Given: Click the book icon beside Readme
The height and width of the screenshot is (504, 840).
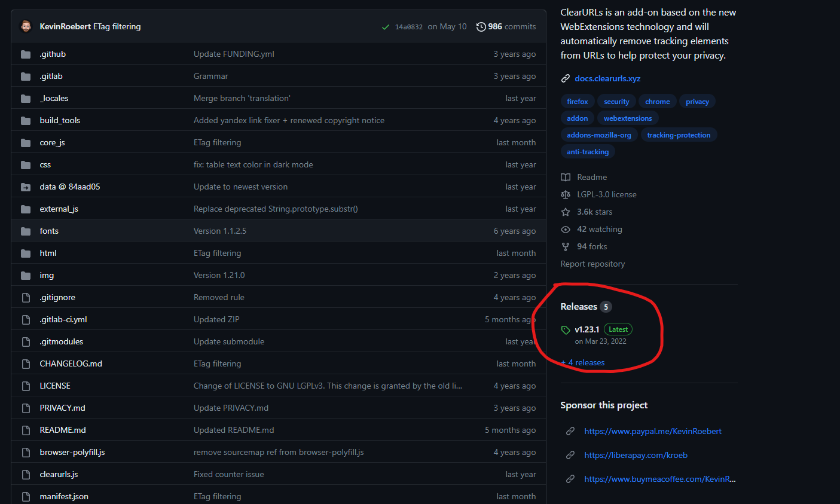Looking at the screenshot, I should tap(566, 178).
